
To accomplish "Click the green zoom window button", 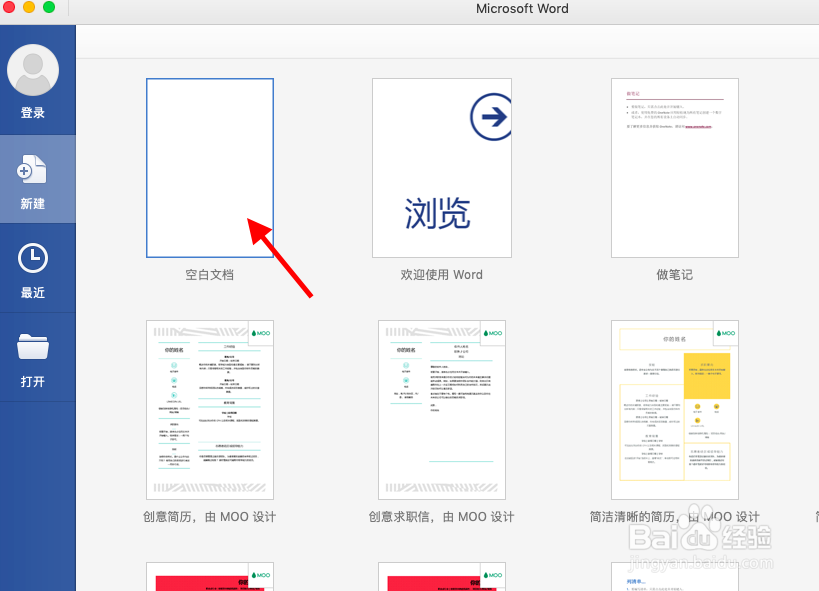I will 49,7.
